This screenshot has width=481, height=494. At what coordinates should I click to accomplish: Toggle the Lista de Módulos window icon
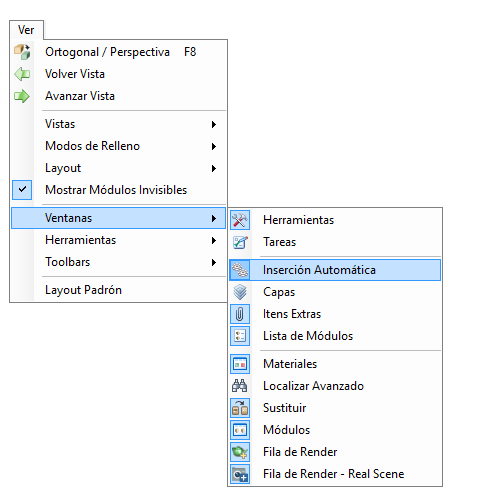(x=240, y=336)
